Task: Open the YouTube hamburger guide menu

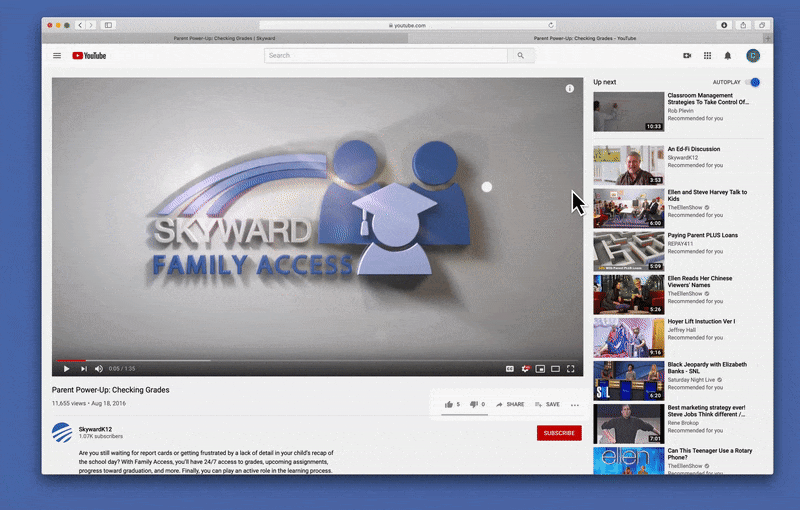Action: [57, 56]
